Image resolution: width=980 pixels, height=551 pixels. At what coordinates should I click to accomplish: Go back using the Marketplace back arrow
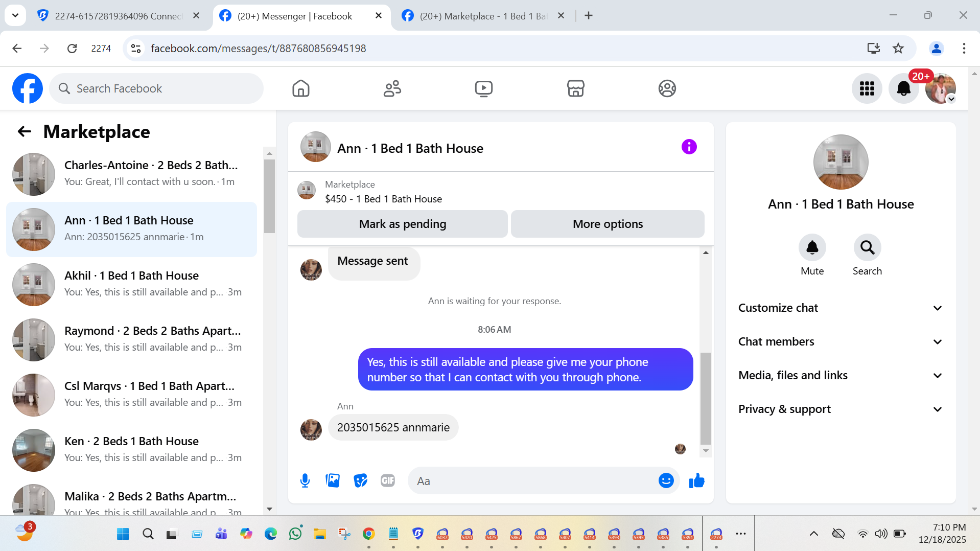coord(25,132)
